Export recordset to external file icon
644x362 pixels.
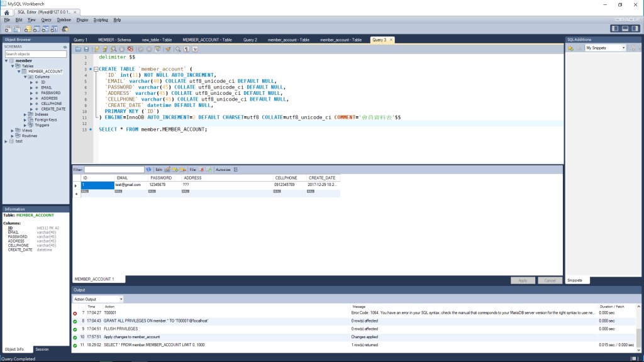coord(201,170)
